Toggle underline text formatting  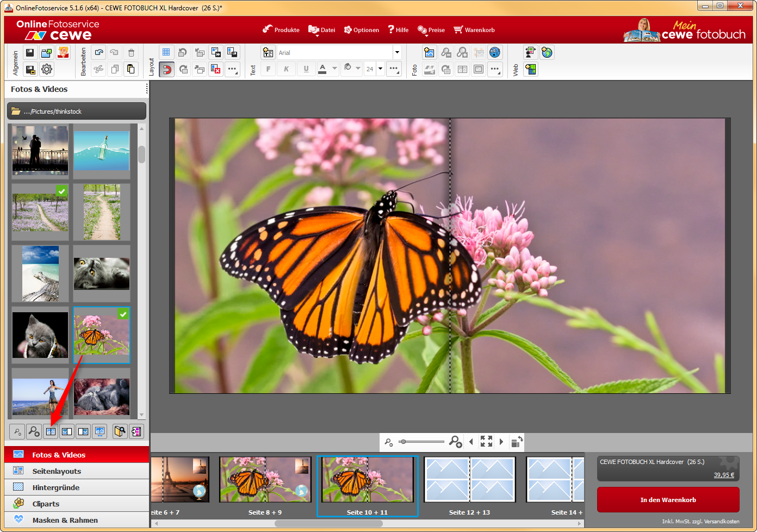click(x=306, y=69)
